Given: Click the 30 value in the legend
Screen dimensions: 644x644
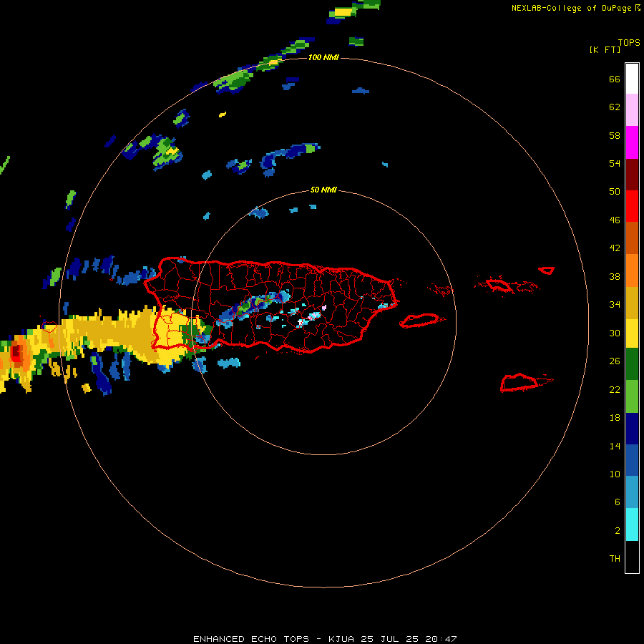Looking at the screenshot, I should (x=615, y=333).
